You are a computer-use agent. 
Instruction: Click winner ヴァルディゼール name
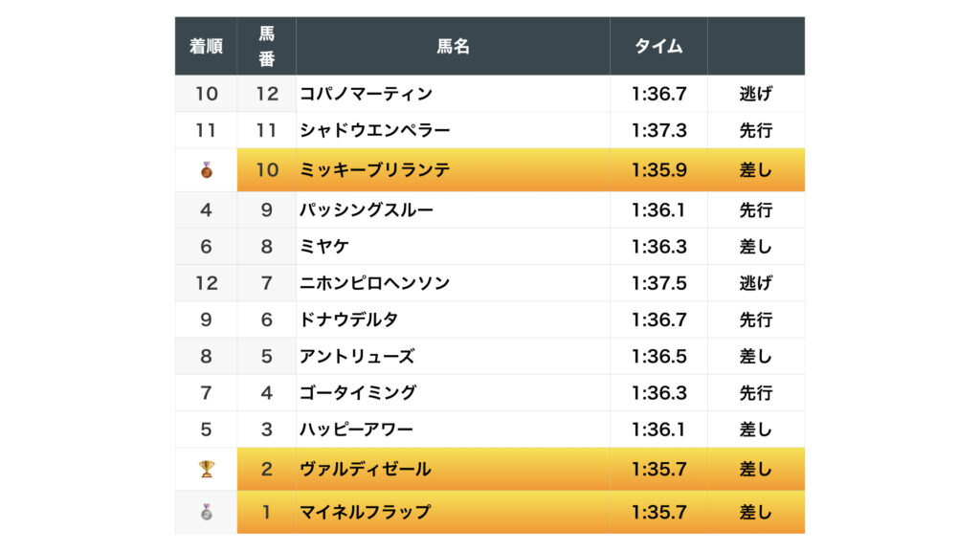point(366,469)
